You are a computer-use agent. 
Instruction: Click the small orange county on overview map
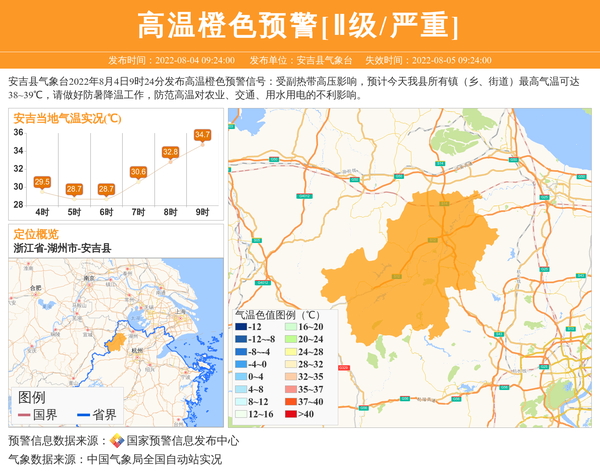pos(118,343)
